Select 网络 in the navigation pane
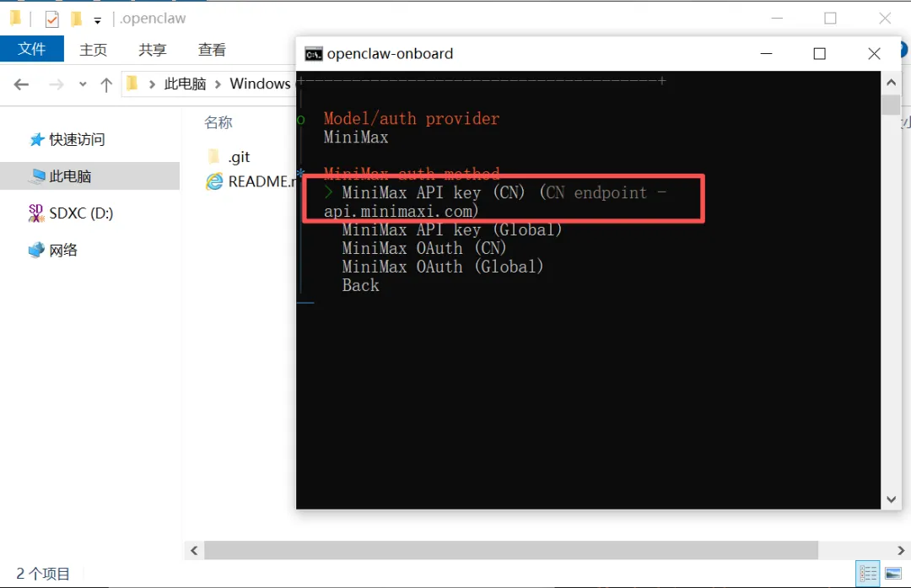Viewport: 911px width, 588px height. [62, 251]
